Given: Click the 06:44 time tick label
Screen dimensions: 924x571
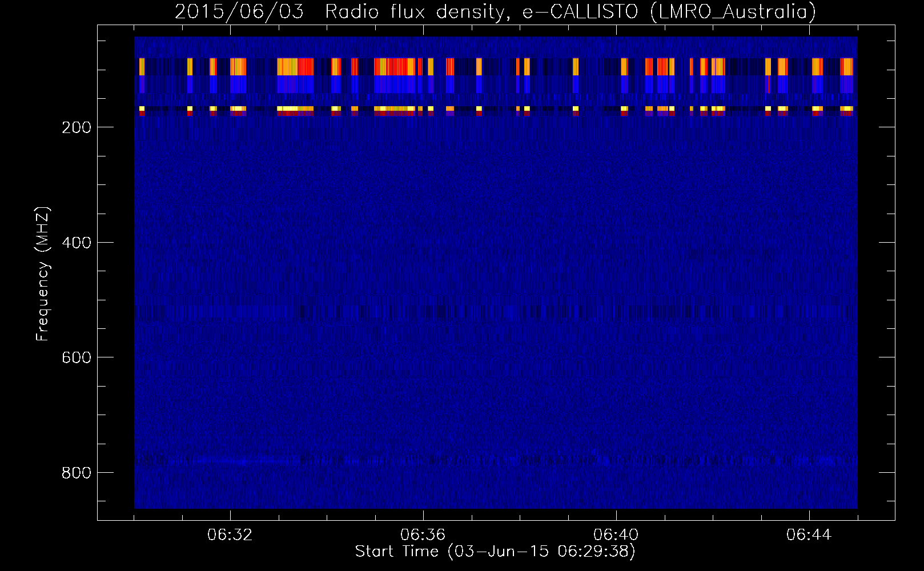Looking at the screenshot, I should click(809, 535).
